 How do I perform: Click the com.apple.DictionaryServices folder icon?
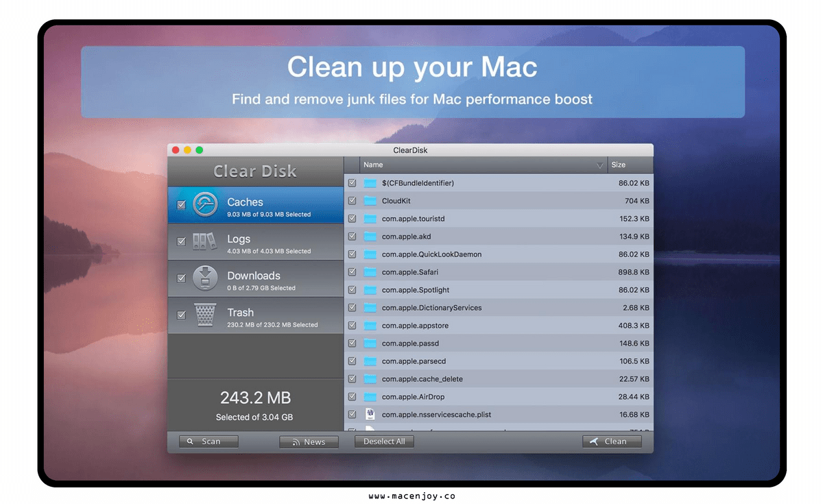pos(370,308)
